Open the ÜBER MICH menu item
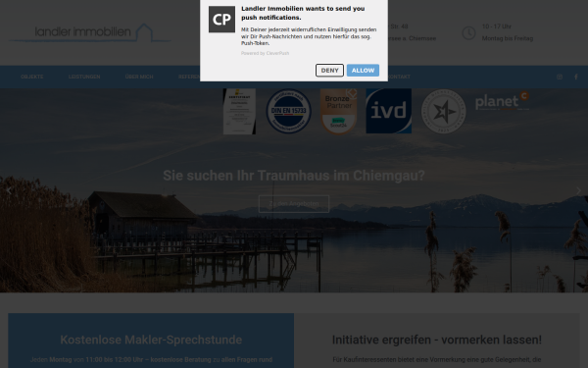The image size is (588, 368). (139, 77)
